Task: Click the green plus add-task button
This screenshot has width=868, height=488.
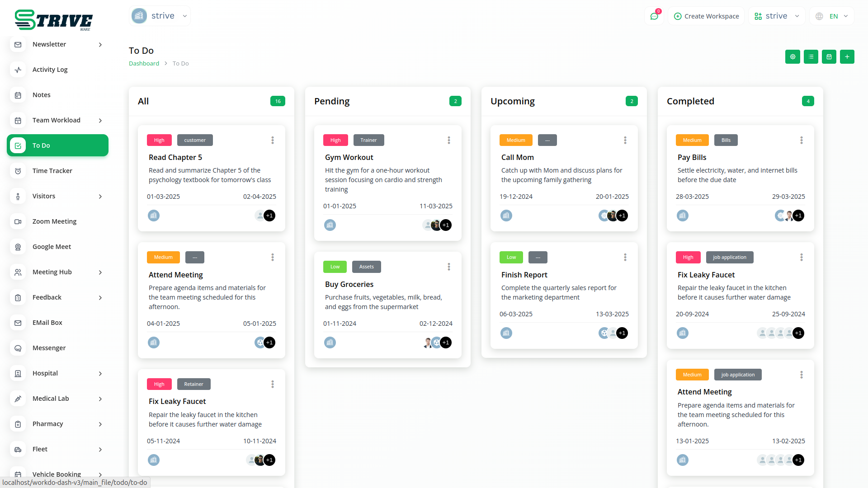Action: pos(847,57)
